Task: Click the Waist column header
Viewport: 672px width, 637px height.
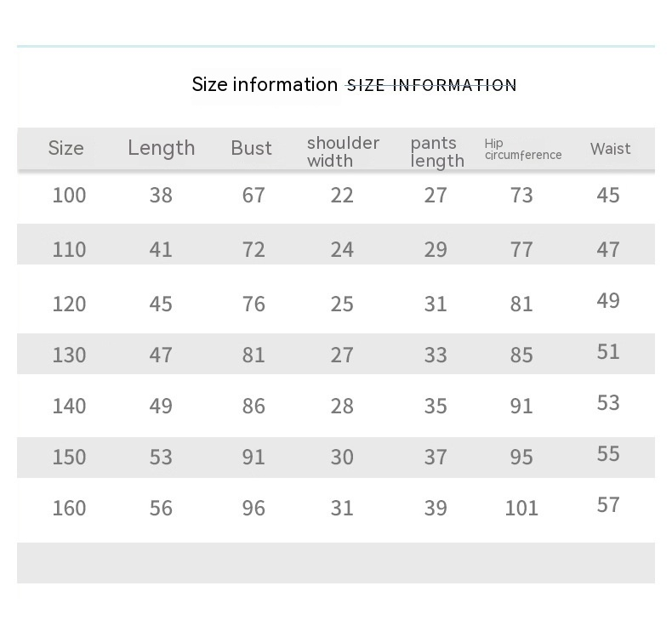Action: pos(610,149)
